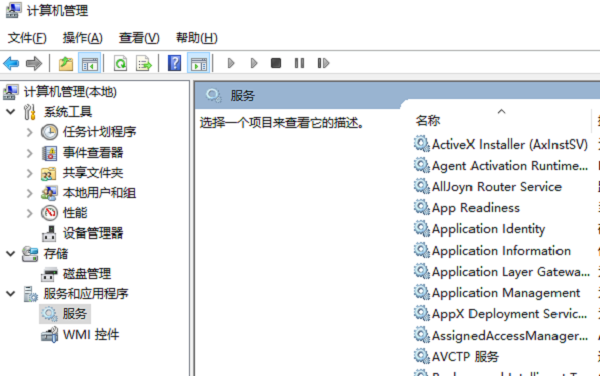
Task: Click the clock icon beside 任务计划程序
Action: pyautogui.click(x=50, y=132)
